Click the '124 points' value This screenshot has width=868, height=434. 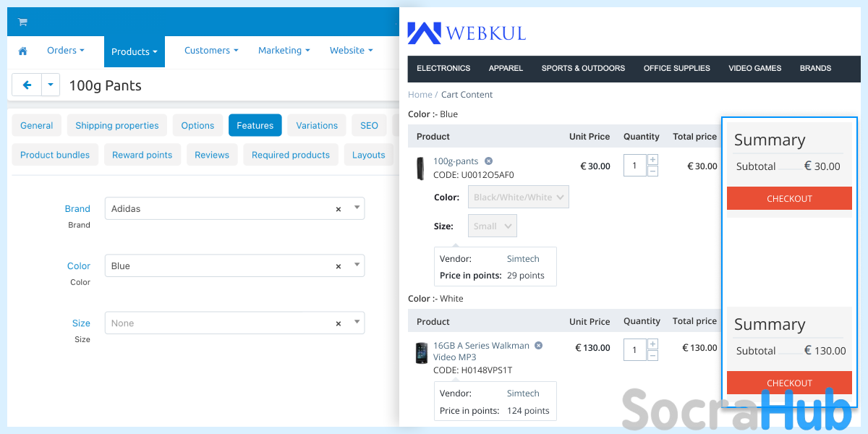(x=527, y=411)
